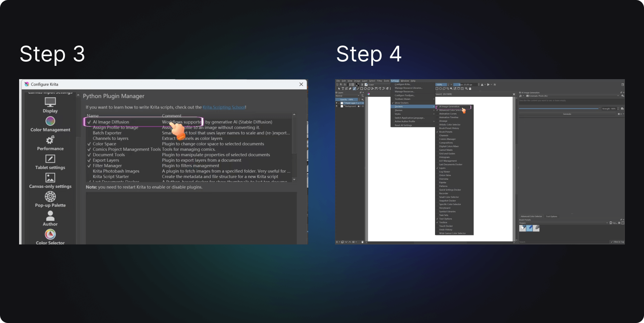This screenshot has height=323, width=644.
Task: Open AI Image Generation docker settings gear
Action: click(623, 96)
